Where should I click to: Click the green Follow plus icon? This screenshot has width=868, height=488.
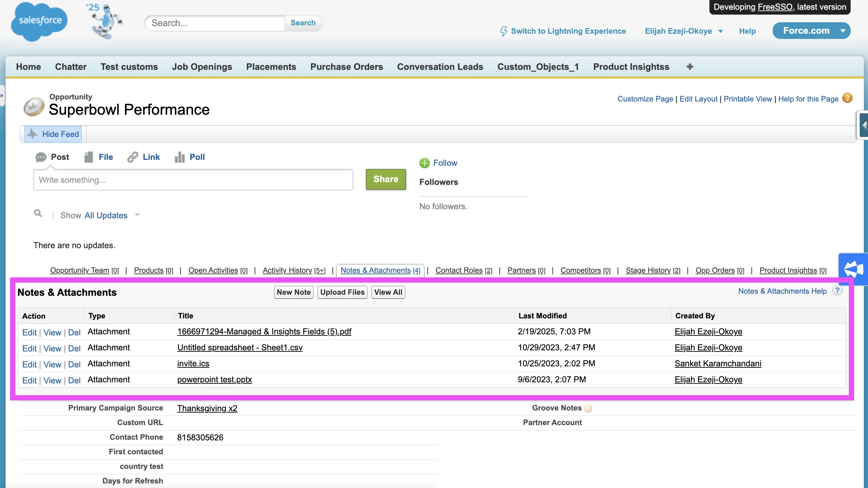click(x=424, y=163)
